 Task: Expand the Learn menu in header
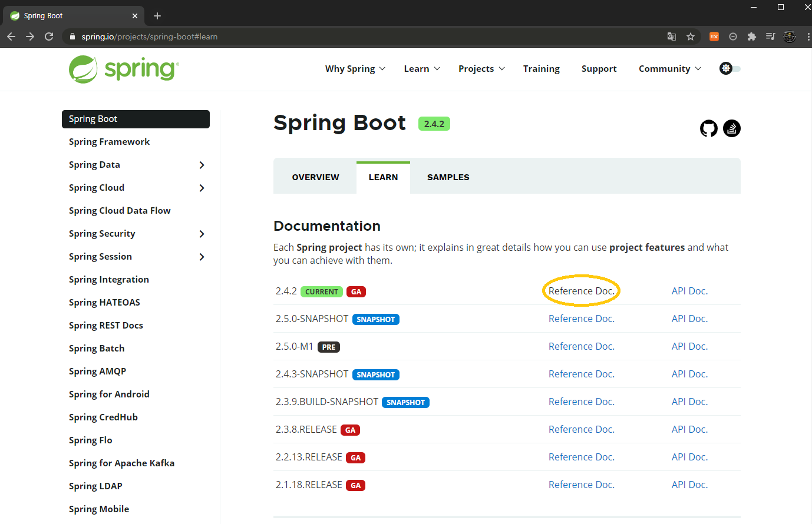pos(422,69)
